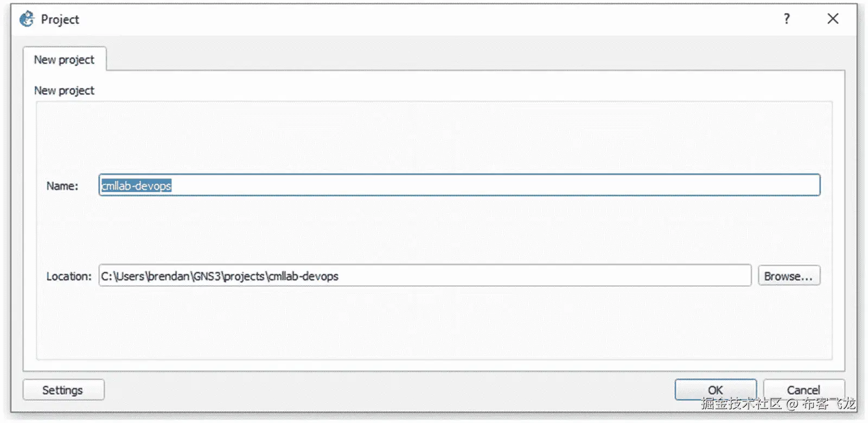Select the highlighted cmllab-devops name text
868x423 pixels.
coord(136,185)
